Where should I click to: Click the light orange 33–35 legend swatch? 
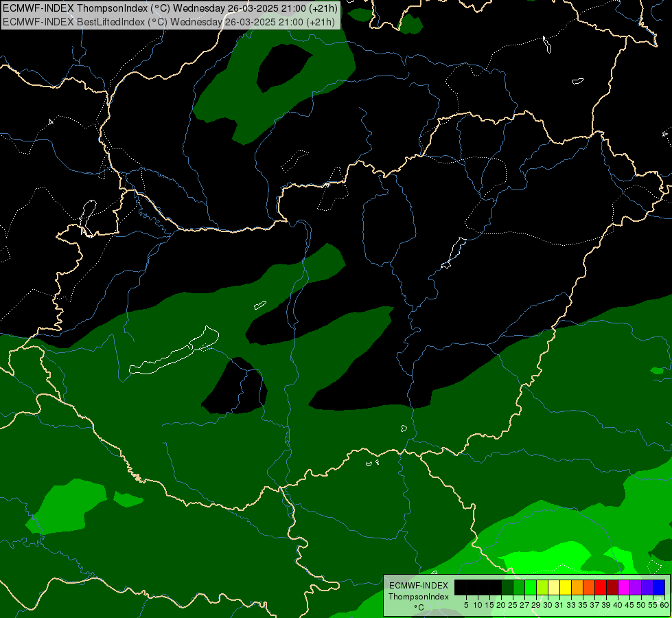point(577,587)
